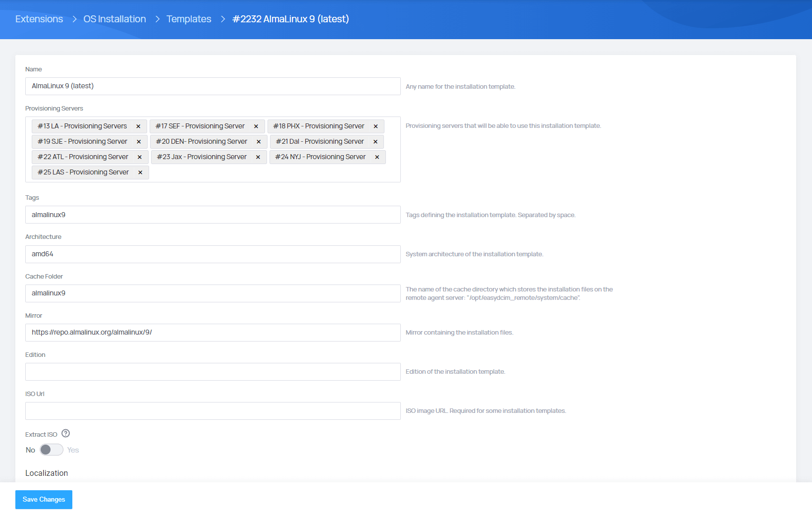Remove #13 LA - Provisioning Servers tag
The height and width of the screenshot is (517, 812).
[138, 126]
